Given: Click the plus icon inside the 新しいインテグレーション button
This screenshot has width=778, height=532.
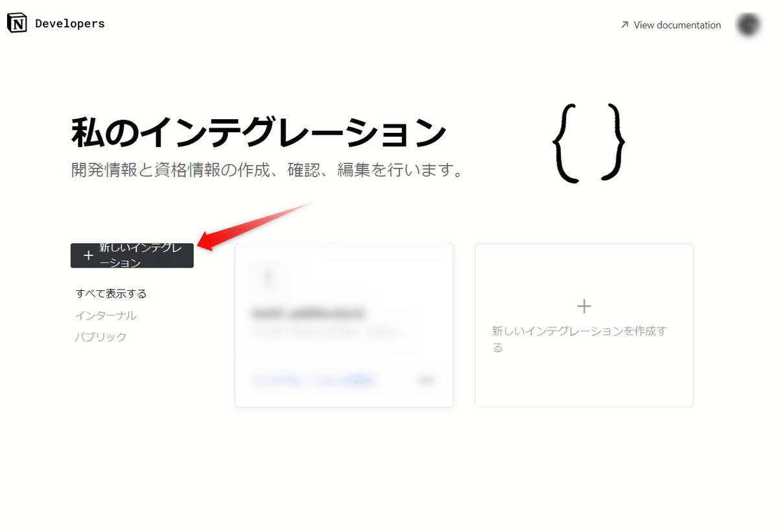Looking at the screenshot, I should 88,255.
